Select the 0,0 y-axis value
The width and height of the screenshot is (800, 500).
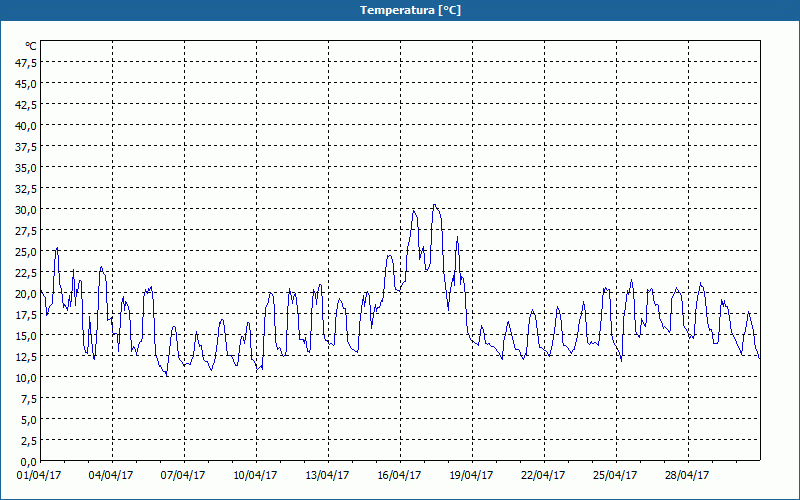(29, 462)
